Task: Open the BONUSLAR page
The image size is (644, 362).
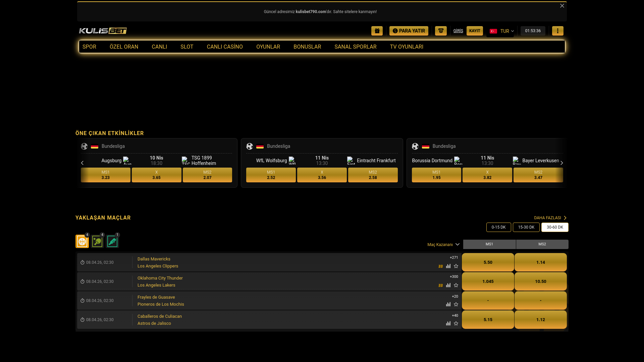Action: point(307,47)
